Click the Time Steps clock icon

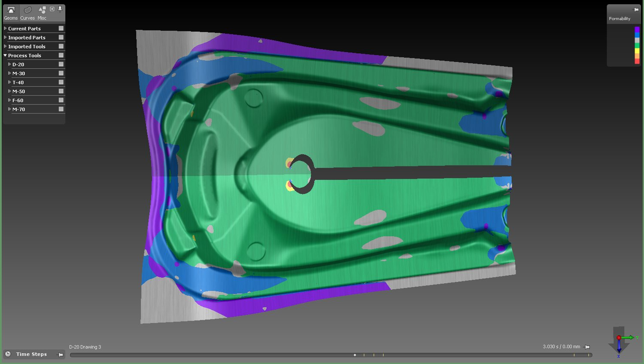pos(8,354)
